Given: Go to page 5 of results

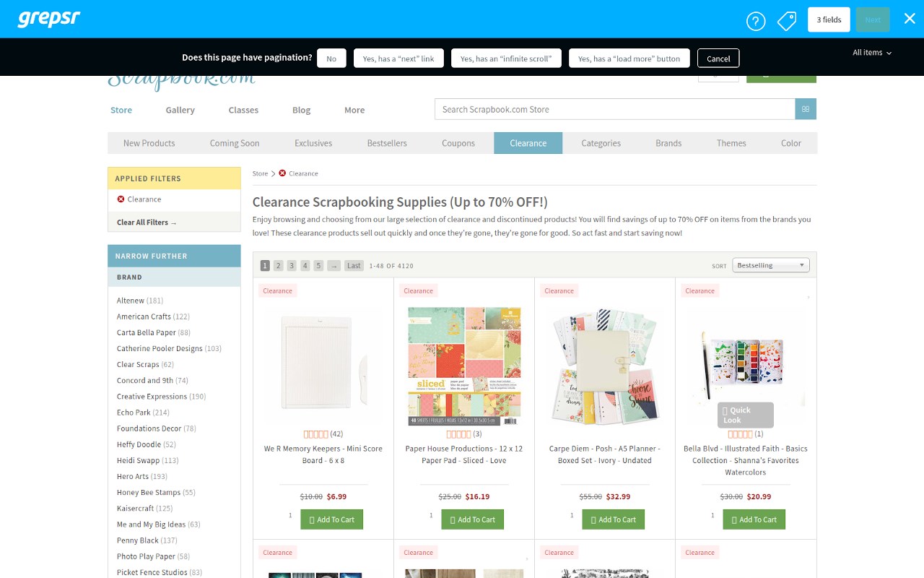Looking at the screenshot, I should (318, 266).
